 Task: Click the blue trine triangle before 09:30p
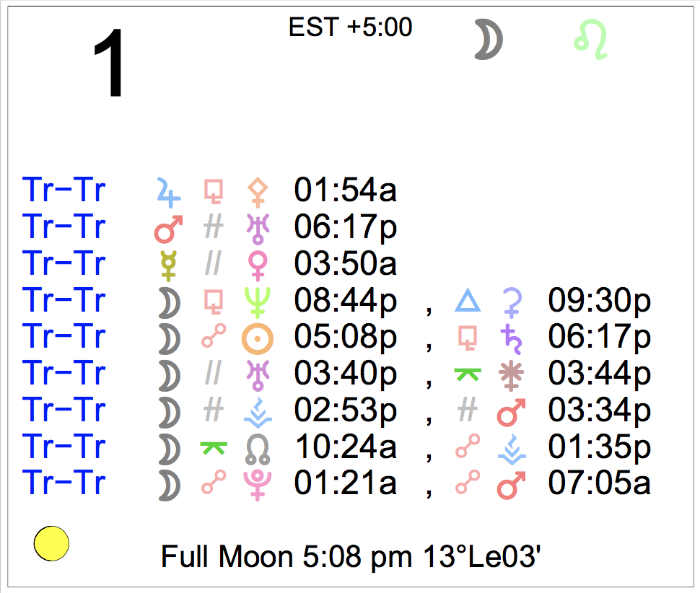pos(467,302)
